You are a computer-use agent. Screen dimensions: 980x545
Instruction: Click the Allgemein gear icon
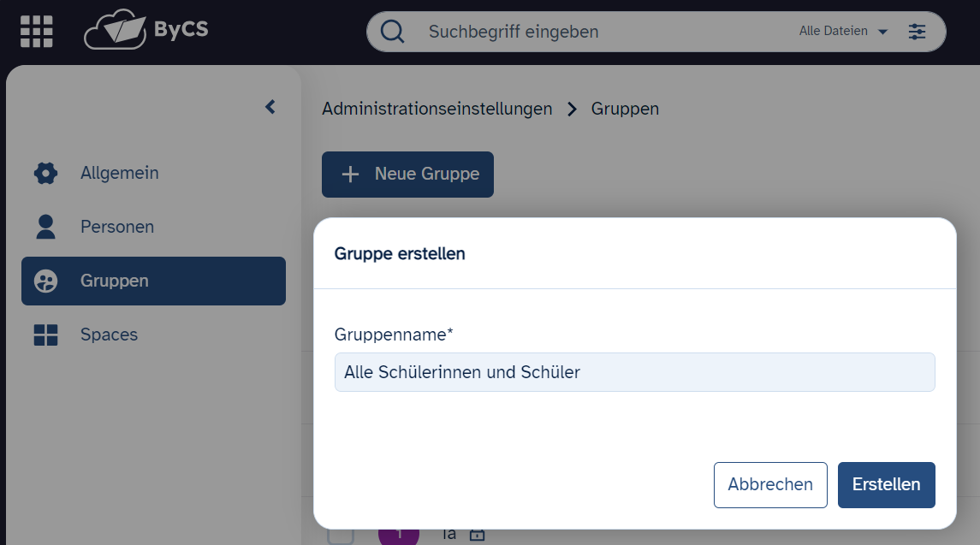click(x=45, y=173)
